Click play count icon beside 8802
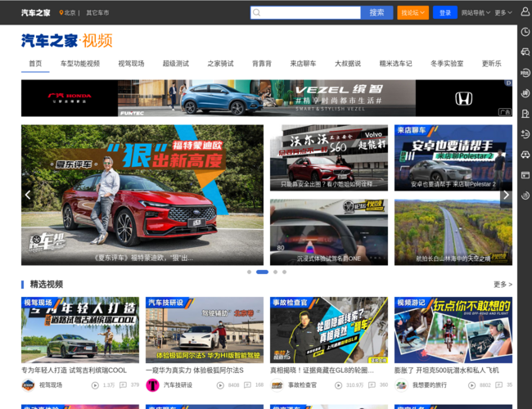 pos(471,385)
